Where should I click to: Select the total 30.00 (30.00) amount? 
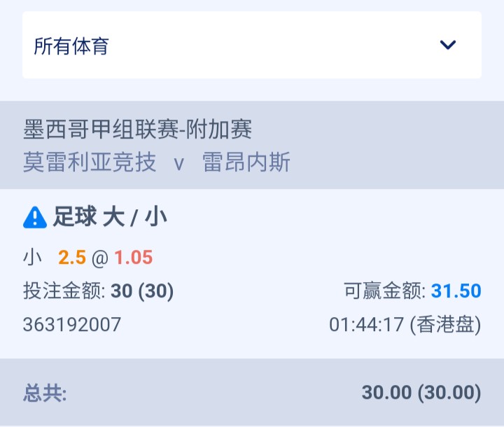coord(421,393)
